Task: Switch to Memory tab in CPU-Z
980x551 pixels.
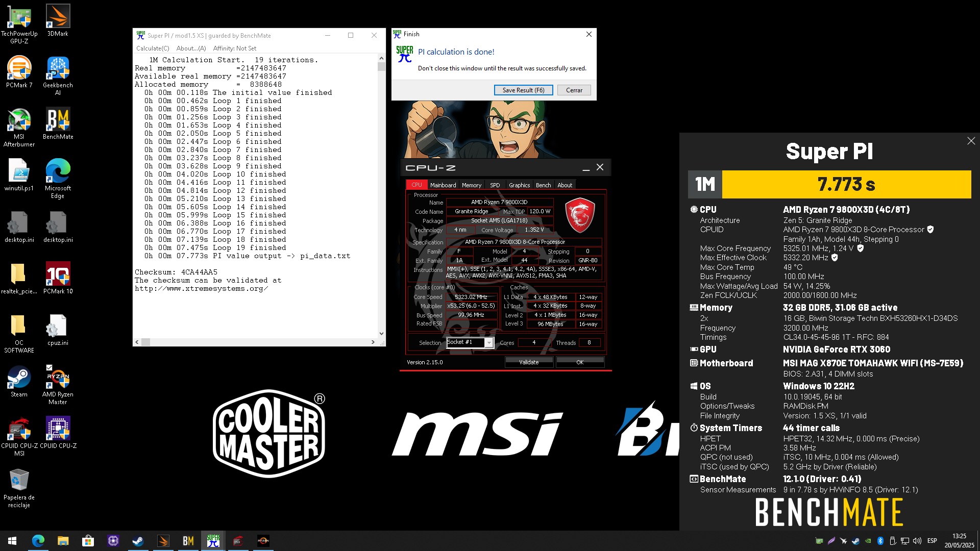Action: coord(471,185)
